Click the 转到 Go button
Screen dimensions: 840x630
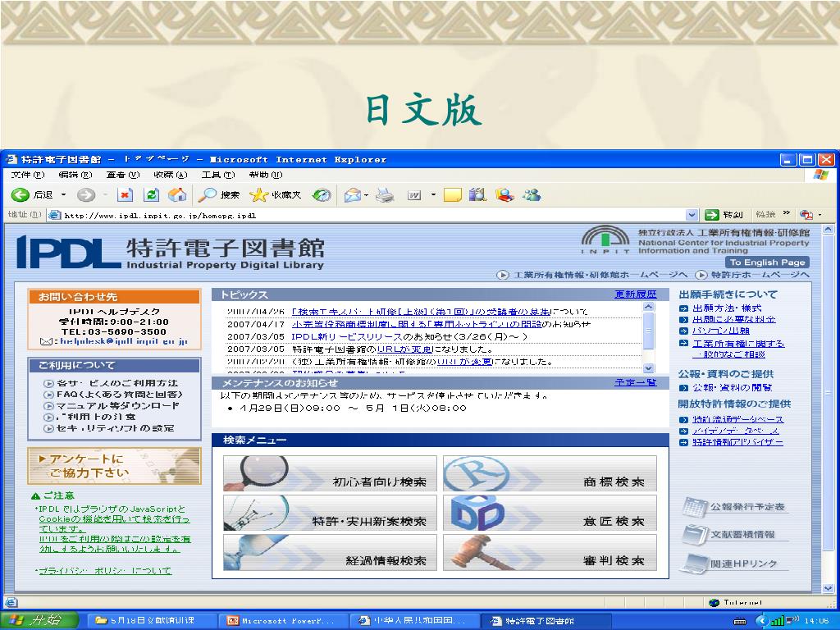(724, 216)
